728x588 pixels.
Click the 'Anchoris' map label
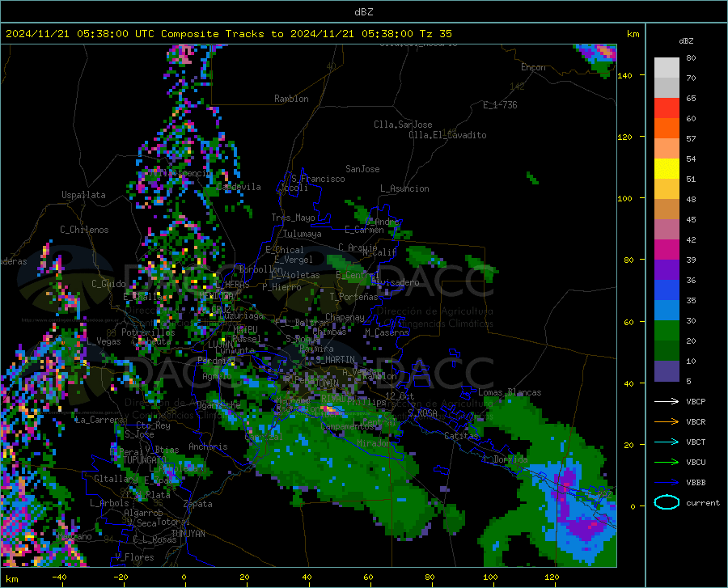click(x=208, y=446)
